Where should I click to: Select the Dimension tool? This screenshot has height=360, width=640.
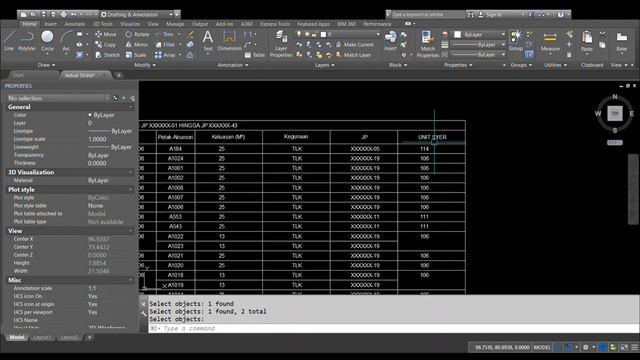229,41
